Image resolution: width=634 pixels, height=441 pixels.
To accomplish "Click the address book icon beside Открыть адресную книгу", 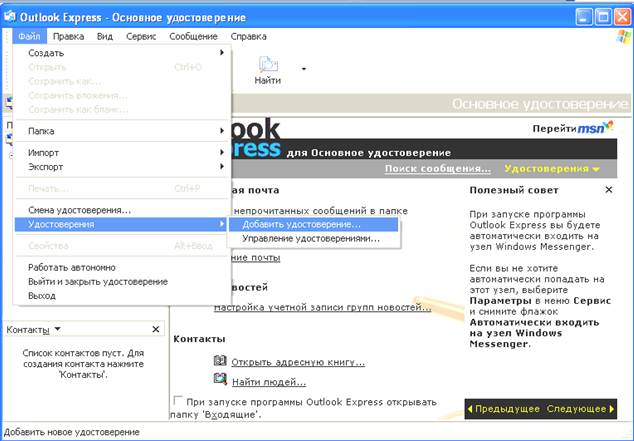I will click(220, 360).
